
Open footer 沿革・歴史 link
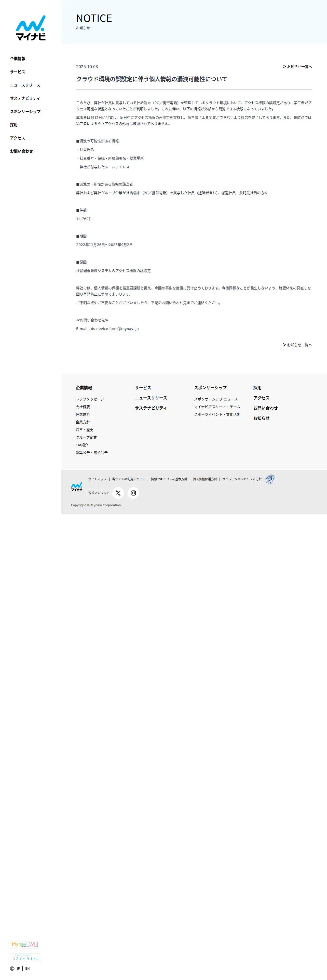click(85, 429)
